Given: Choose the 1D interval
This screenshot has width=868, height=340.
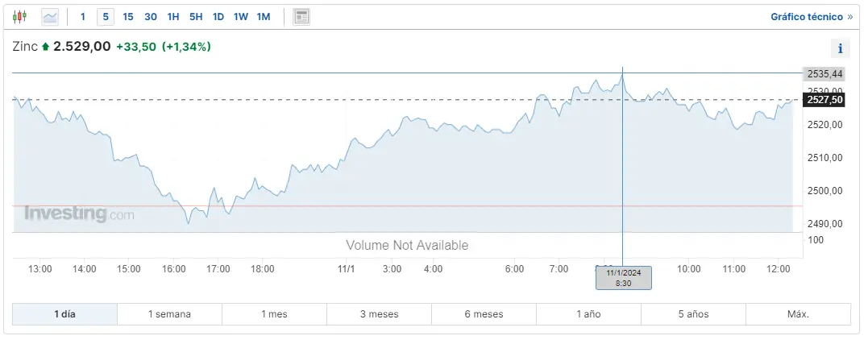Looking at the screenshot, I should click(218, 16).
